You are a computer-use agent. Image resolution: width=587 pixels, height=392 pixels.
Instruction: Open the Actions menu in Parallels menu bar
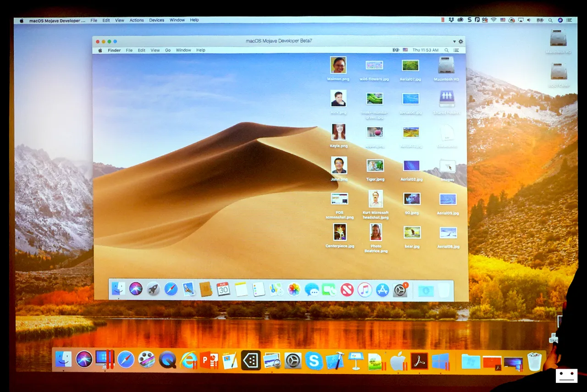coord(137,20)
